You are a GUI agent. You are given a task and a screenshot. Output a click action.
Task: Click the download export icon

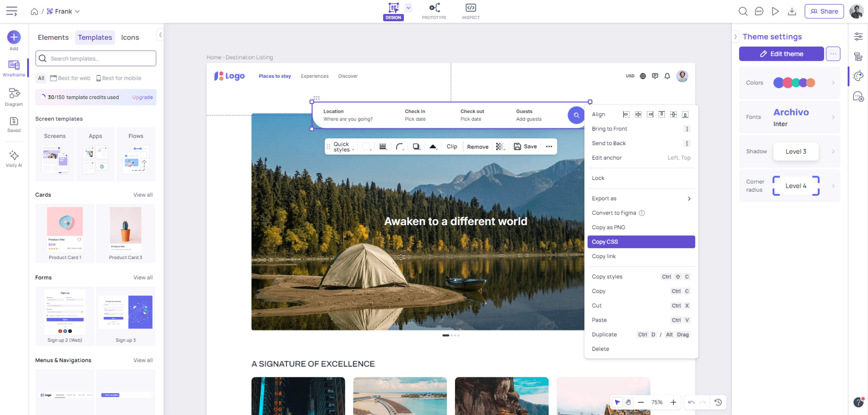coord(792,12)
